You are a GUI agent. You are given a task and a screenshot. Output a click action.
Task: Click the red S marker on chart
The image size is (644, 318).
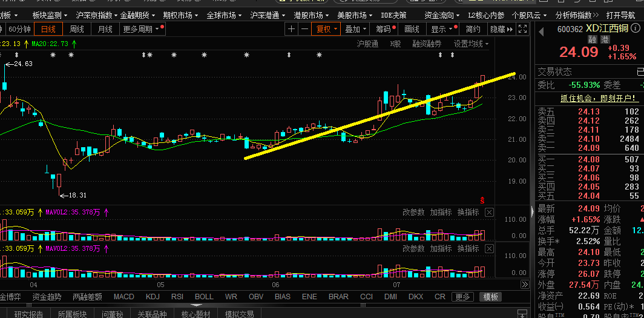point(482,200)
